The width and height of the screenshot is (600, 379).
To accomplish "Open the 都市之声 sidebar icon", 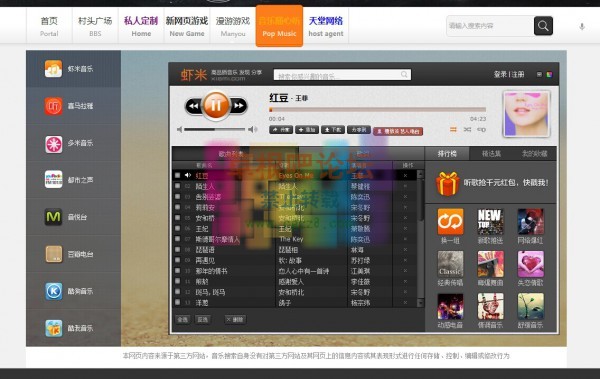I will 53,179.
